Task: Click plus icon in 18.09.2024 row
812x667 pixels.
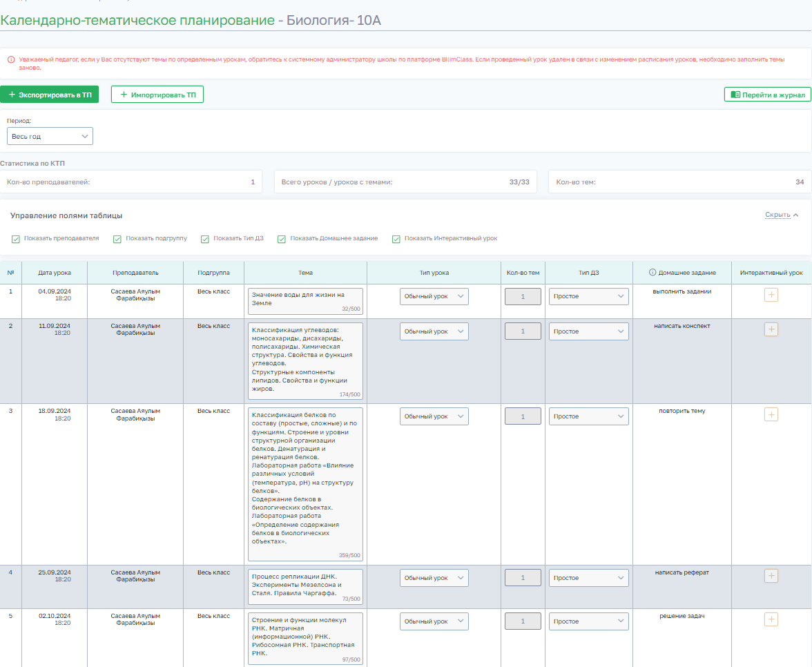Action: (x=771, y=414)
